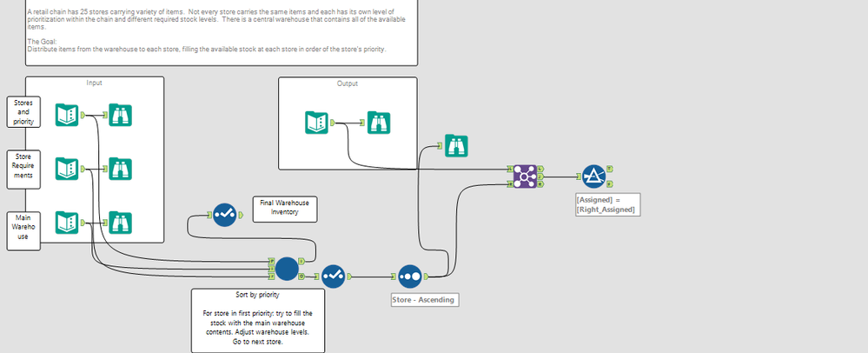Viewport: 868px width, 353px height.
Task: Click the input anchor of the Test tool
Action: point(579,176)
